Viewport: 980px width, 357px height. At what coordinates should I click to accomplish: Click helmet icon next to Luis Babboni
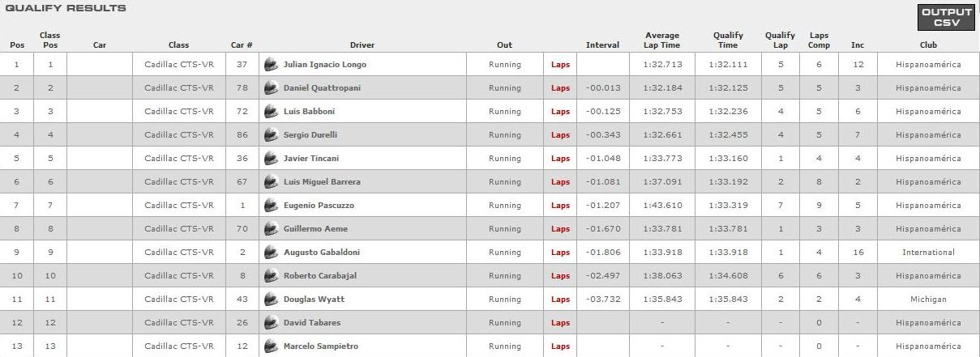(x=272, y=111)
